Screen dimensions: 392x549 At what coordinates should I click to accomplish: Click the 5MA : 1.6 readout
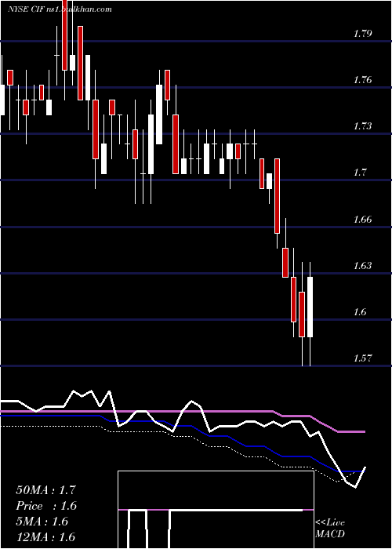pos(42,522)
